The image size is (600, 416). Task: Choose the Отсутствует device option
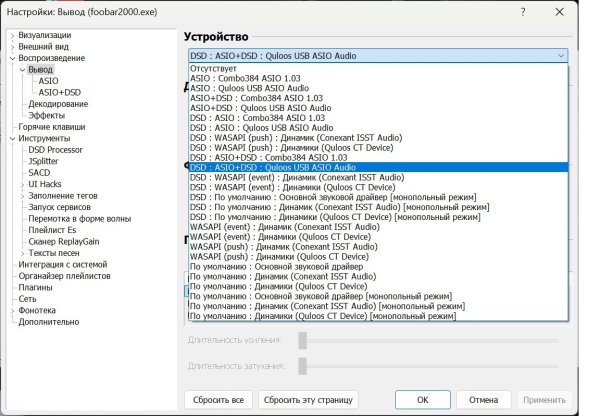point(378,69)
